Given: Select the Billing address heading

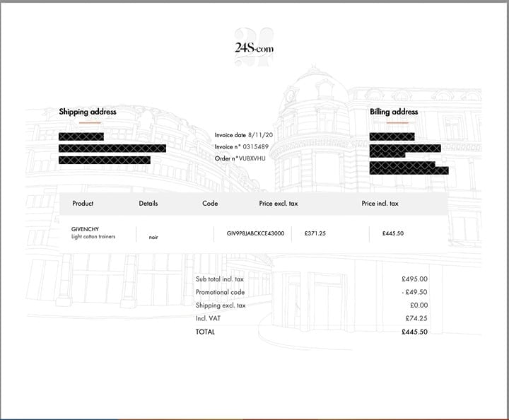Looking at the screenshot, I should 394,112.
